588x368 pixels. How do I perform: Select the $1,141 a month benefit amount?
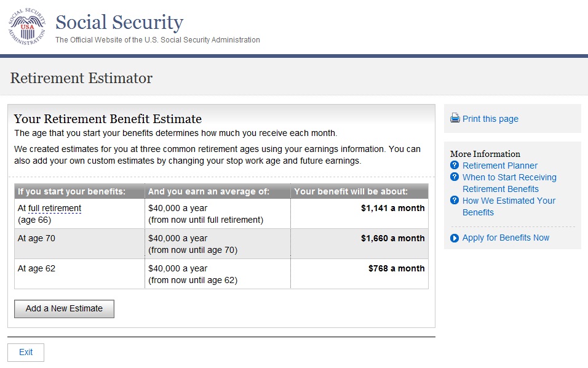(392, 209)
